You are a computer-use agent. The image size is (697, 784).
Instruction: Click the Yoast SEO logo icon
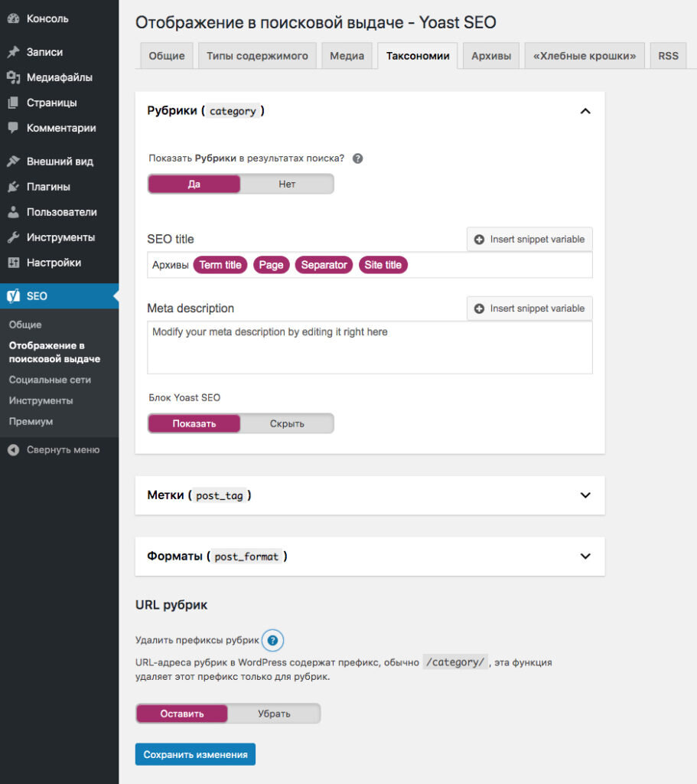pos(14,296)
